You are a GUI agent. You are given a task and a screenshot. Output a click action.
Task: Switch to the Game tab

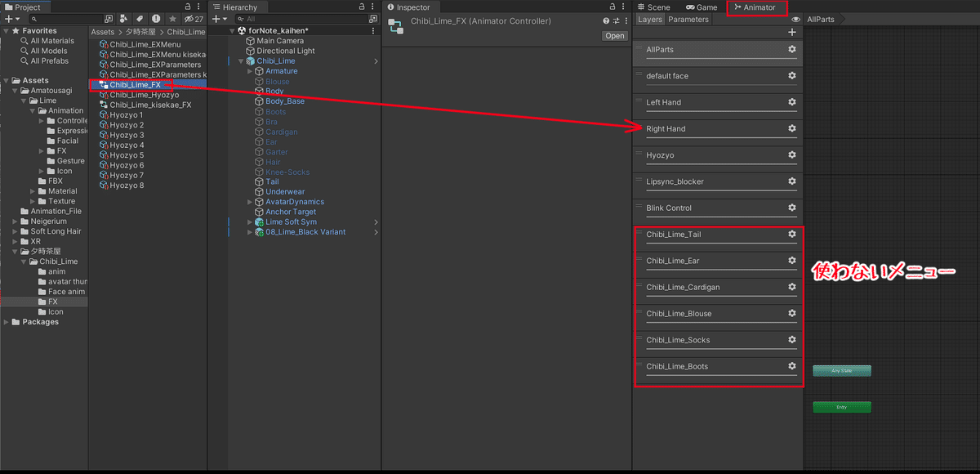click(x=702, y=7)
